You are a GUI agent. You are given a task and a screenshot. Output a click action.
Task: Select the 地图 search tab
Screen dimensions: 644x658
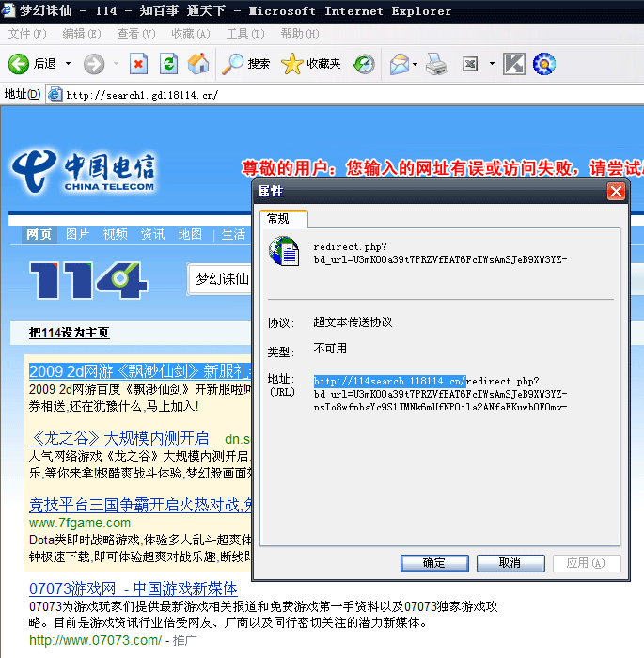pyautogui.click(x=190, y=234)
